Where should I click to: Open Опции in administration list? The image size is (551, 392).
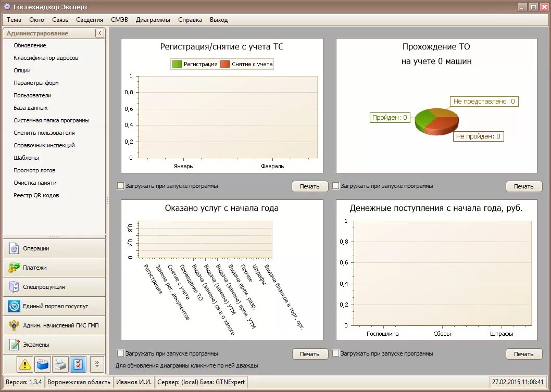pyautogui.click(x=22, y=70)
